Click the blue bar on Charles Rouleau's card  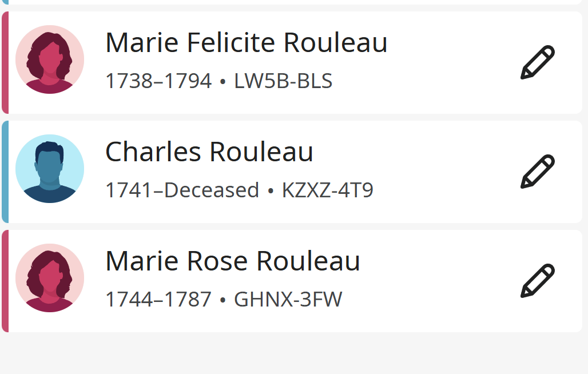(5, 172)
